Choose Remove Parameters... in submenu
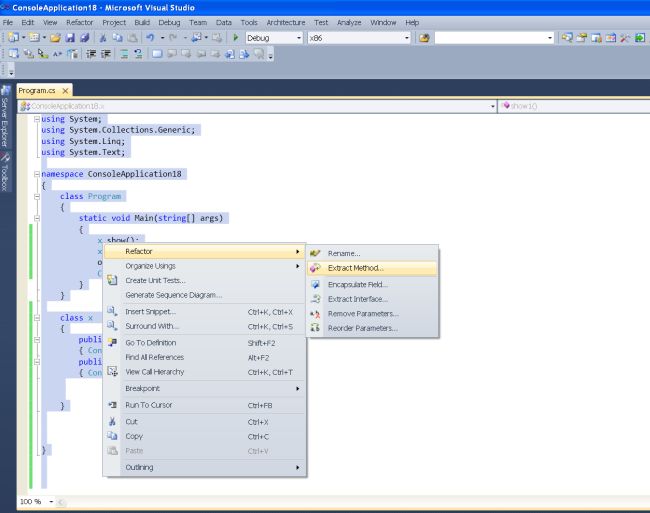 [372, 314]
